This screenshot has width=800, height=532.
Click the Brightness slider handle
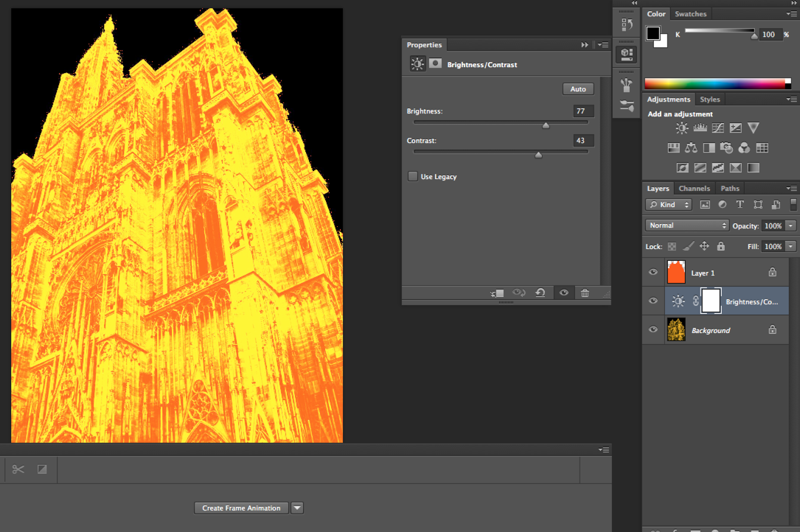pos(546,125)
